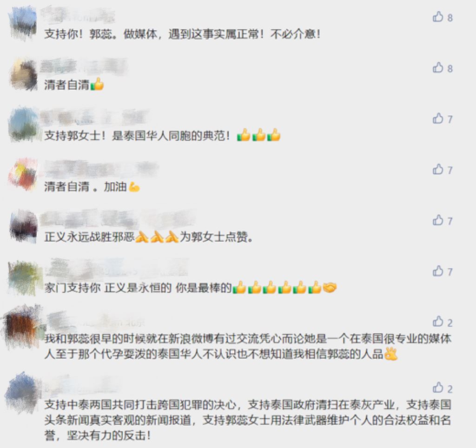Open avatar beside 新浪微博 comment

point(22,327)
